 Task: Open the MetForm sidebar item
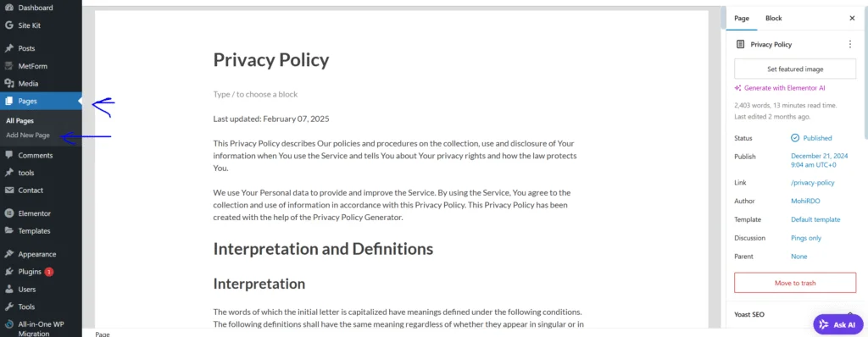(x=33, y=66)
